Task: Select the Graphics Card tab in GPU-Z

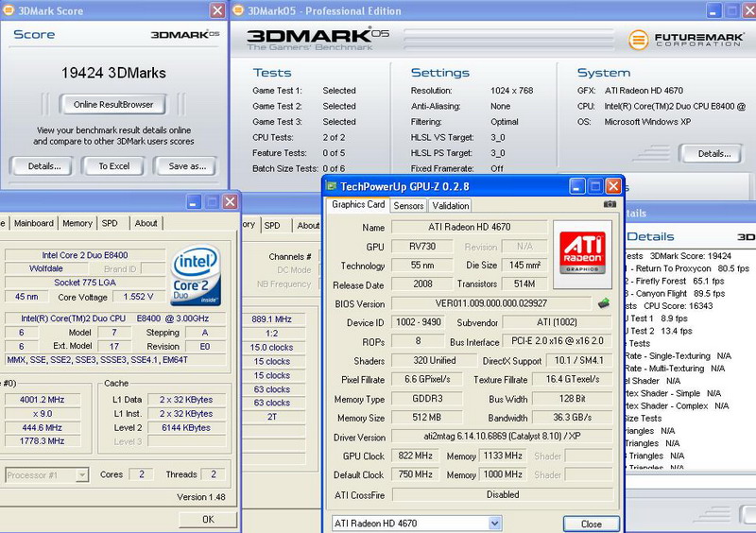Action: pyautogui.click(x=358, y=204)
